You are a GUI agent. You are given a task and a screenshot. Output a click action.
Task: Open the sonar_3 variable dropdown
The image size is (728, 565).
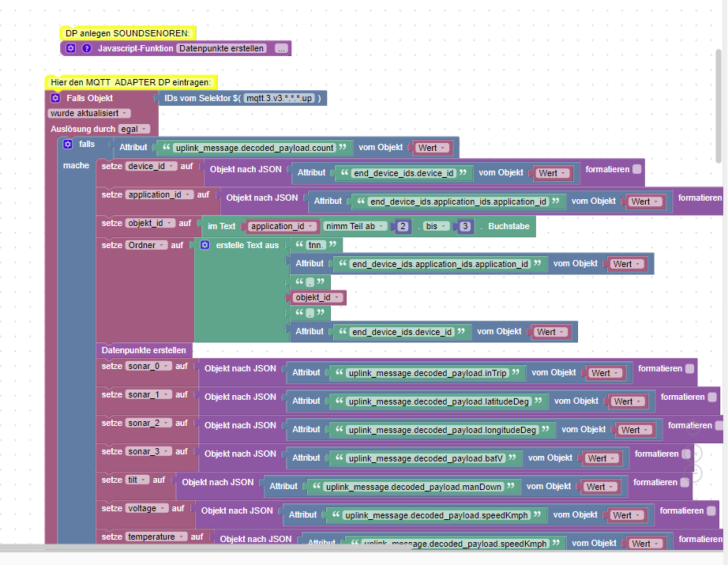coord(148,451)
